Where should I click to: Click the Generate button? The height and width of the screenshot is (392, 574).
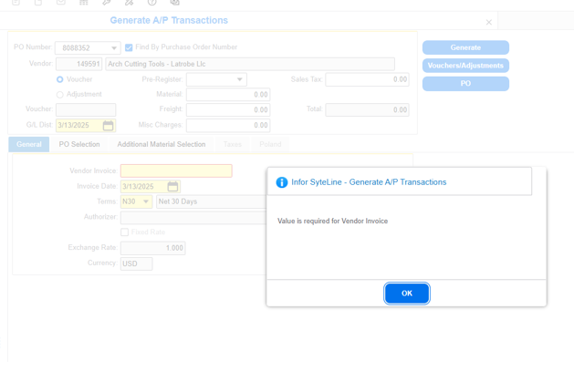465,47
